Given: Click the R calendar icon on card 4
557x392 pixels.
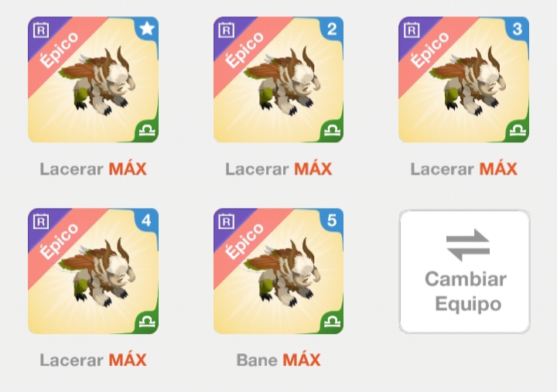Looking at the screenshot, I should 41,222.
